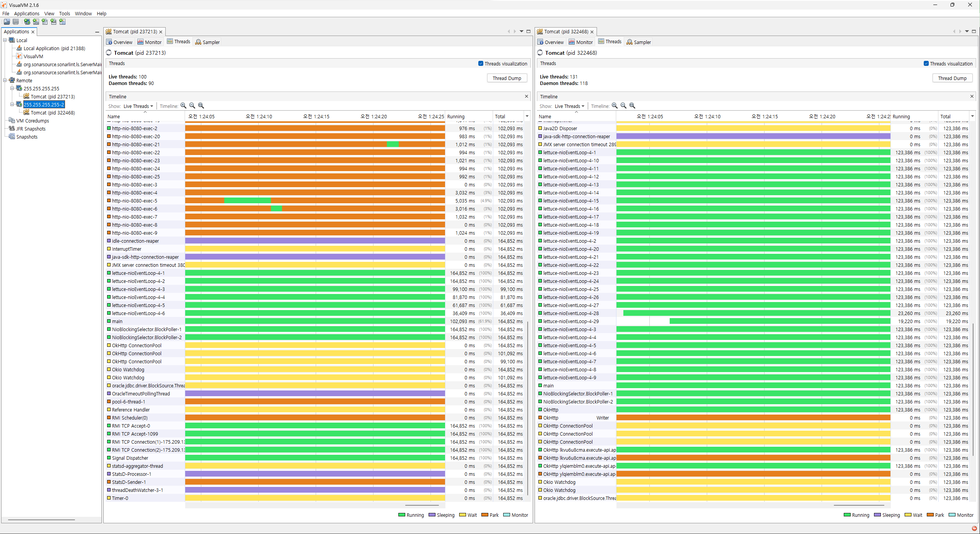Toggle Threads visualization checkbox for pid 322468
The image size is (980, 534).
tap(926, 64)
